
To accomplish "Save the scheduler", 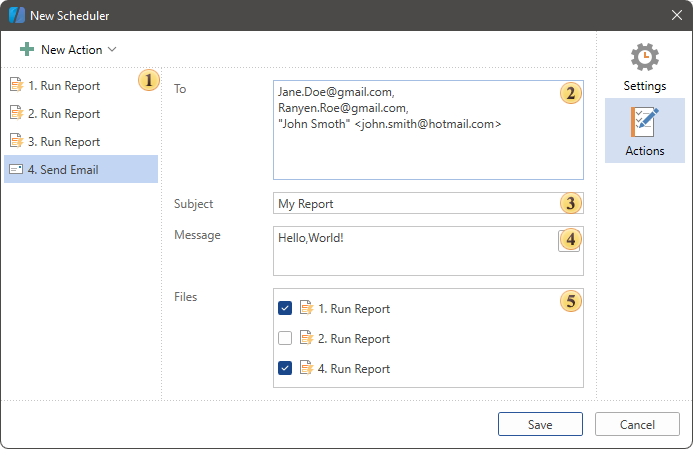I will point(540,425).
